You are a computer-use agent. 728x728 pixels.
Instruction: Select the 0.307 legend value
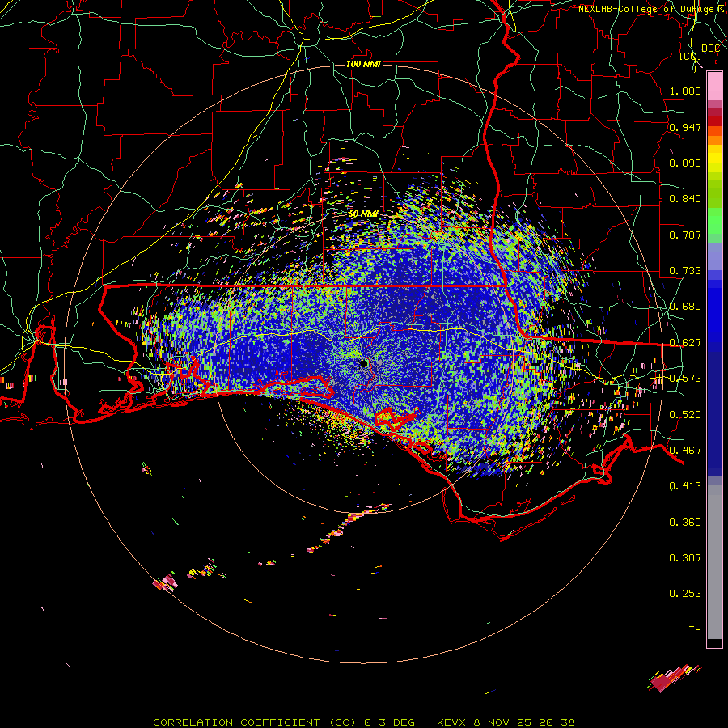click(x=685, y=557)
